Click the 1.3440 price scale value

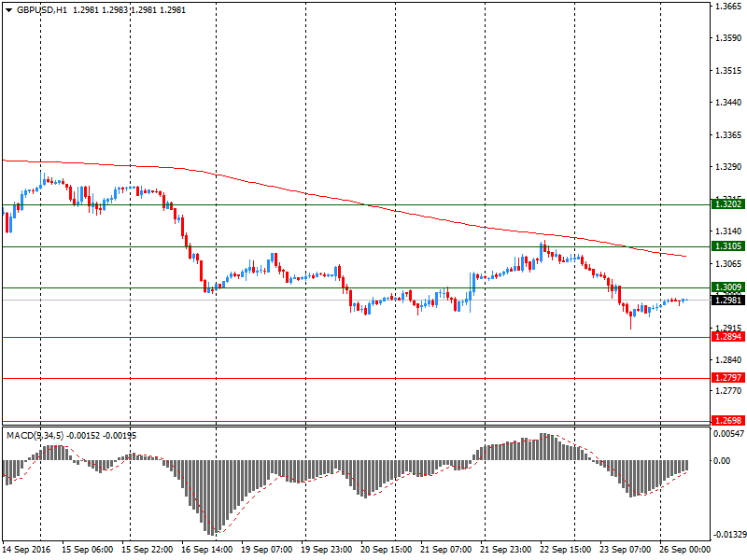729,103
